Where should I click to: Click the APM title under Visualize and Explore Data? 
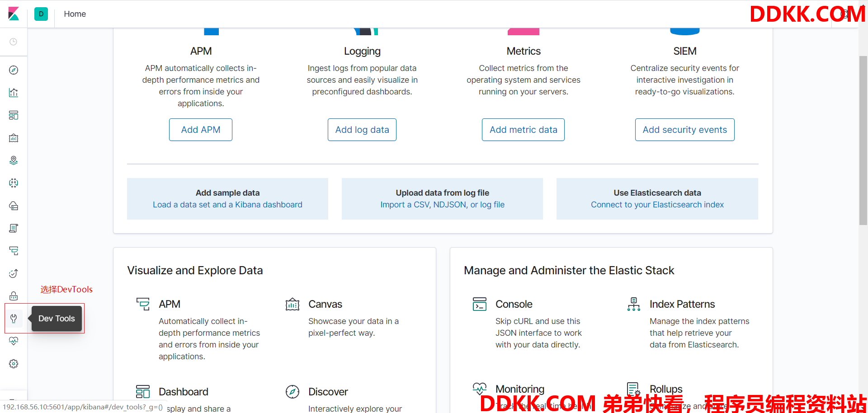[170, 304]
